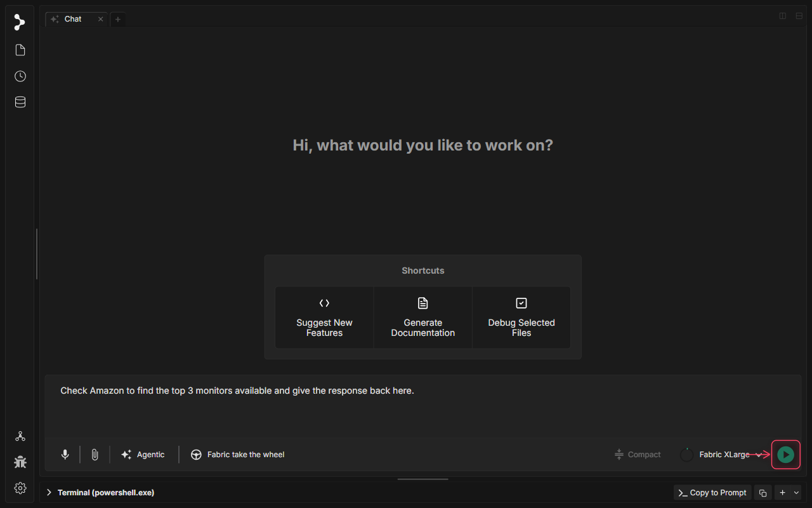Viewport: 812px width, 508px height.
Task: Activate the microphone voice input
Action: 65,455
